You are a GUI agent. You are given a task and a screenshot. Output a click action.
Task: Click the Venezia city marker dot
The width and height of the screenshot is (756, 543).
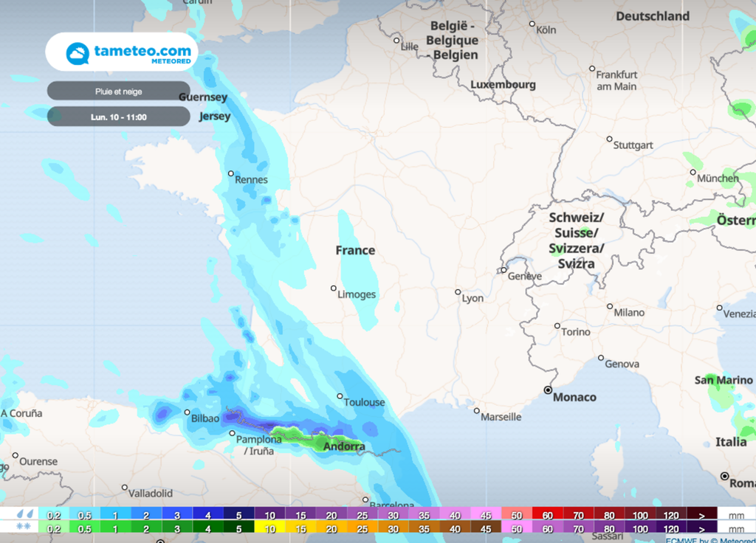(719, 308)
